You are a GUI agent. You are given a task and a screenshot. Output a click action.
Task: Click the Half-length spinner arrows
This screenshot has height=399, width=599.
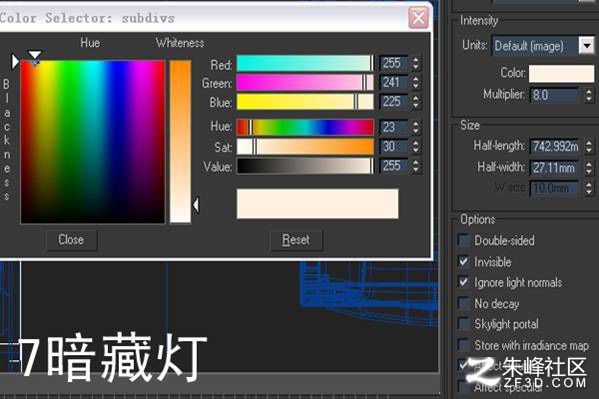pos(589,146)
